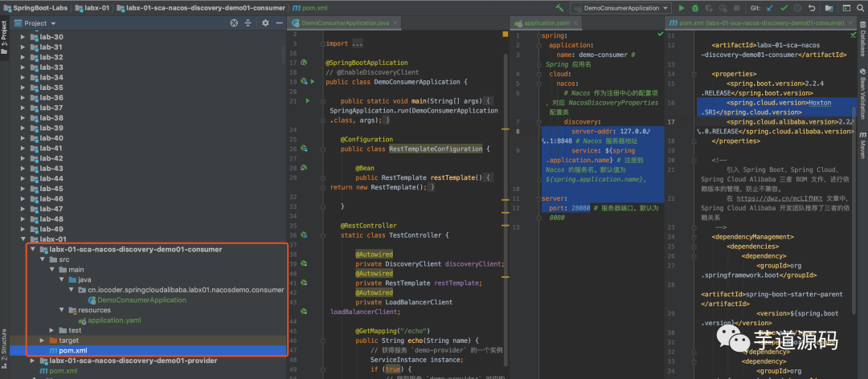
Task: Open Project panel settings gear
Action: click(x=265, y=23)
